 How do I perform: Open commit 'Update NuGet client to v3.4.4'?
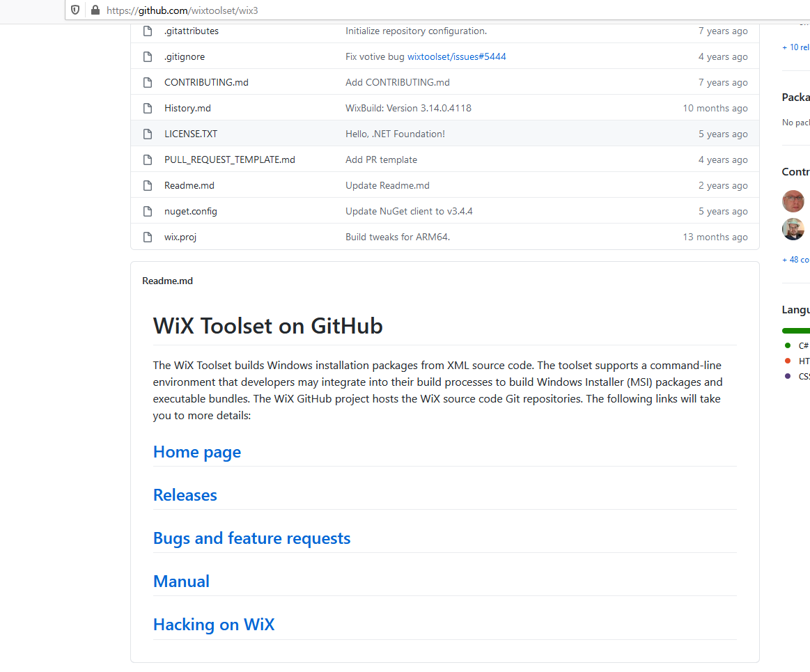(409, 212)
